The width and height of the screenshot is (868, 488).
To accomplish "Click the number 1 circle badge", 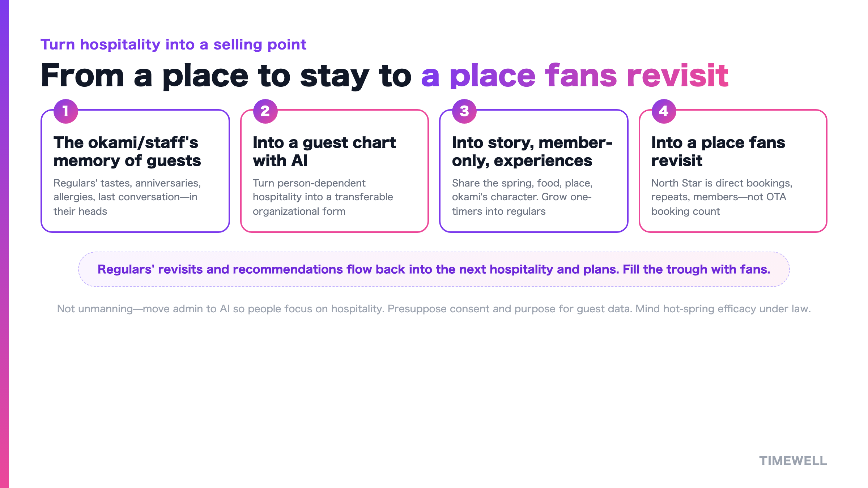I will pos(66,111).
